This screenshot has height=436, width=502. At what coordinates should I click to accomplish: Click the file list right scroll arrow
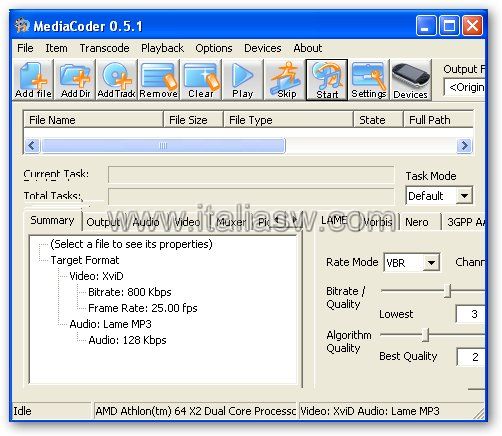pos(464,146)
